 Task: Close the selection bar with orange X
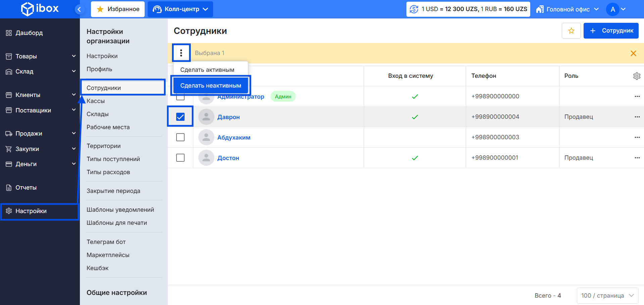coord(633,53)
